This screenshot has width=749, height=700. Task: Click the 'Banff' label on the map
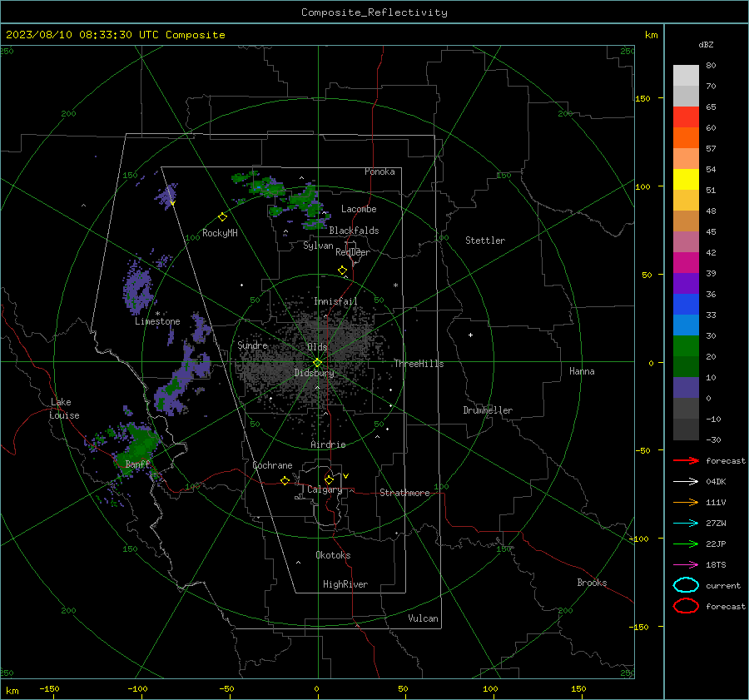(x=137, y=464)
